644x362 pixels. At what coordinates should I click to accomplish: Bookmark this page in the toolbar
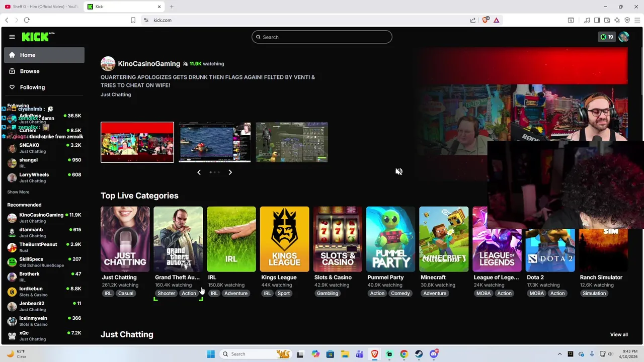click(x=133, y=20)
